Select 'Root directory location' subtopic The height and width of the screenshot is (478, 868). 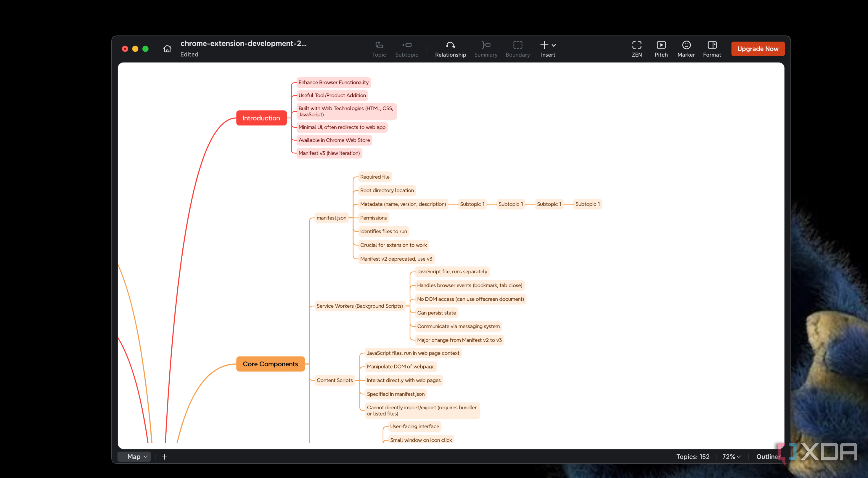[x=387, y=190]
